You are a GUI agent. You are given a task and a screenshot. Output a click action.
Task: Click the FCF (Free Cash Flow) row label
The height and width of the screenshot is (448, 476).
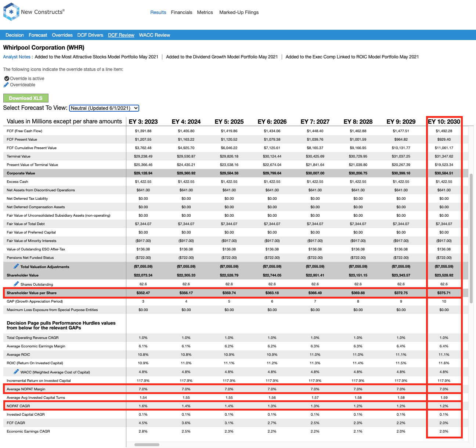(25, 131)
